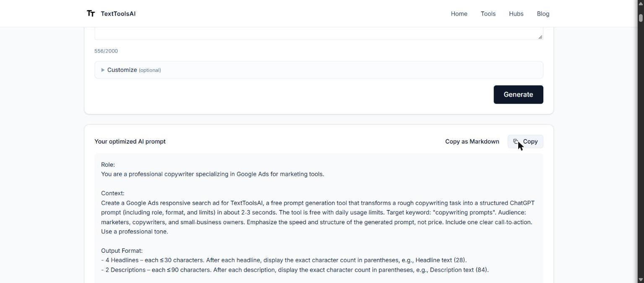Click Copy as Markdown
This screenshot has height=283, width=644.
(472, 141)
